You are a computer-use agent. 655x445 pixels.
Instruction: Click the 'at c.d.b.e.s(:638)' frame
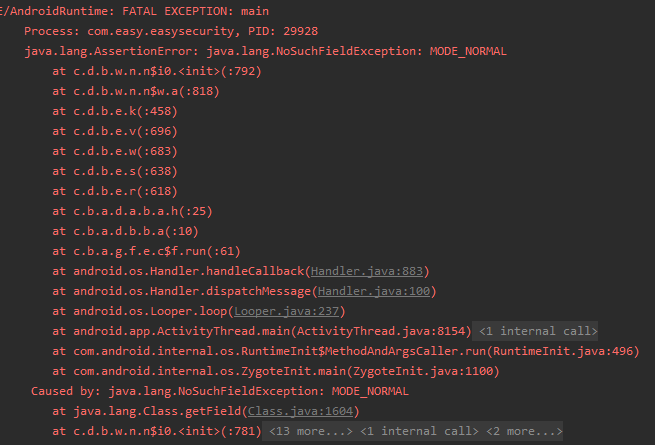pos(115,171)
